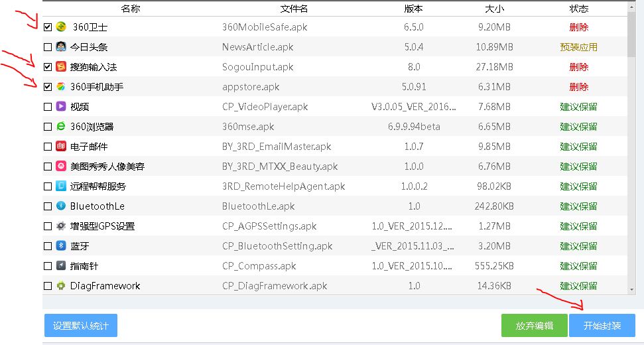Select the CP_AGPSSettings.apk file name

coord(269,226)
